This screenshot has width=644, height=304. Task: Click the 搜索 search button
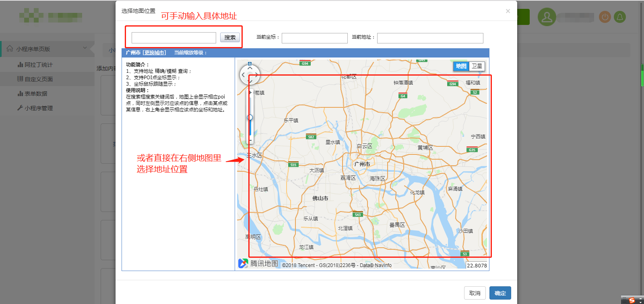(230, 37)
